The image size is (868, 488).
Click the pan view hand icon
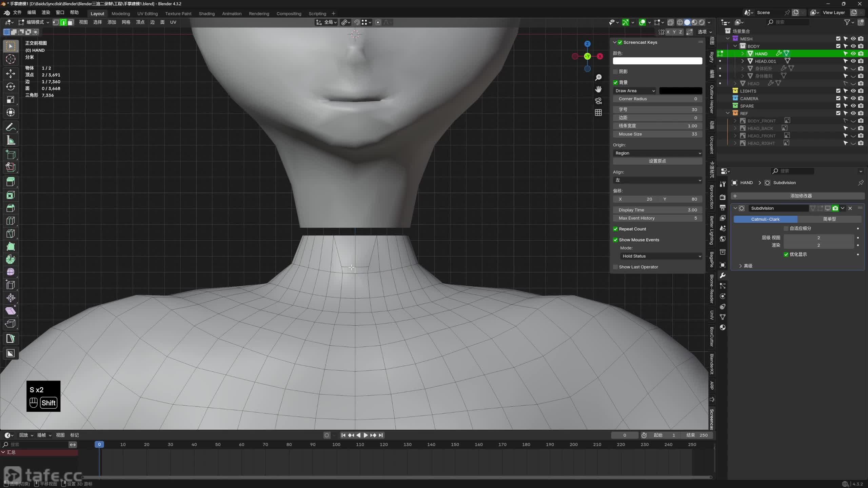pyautogui.click(x=598, y=89)
